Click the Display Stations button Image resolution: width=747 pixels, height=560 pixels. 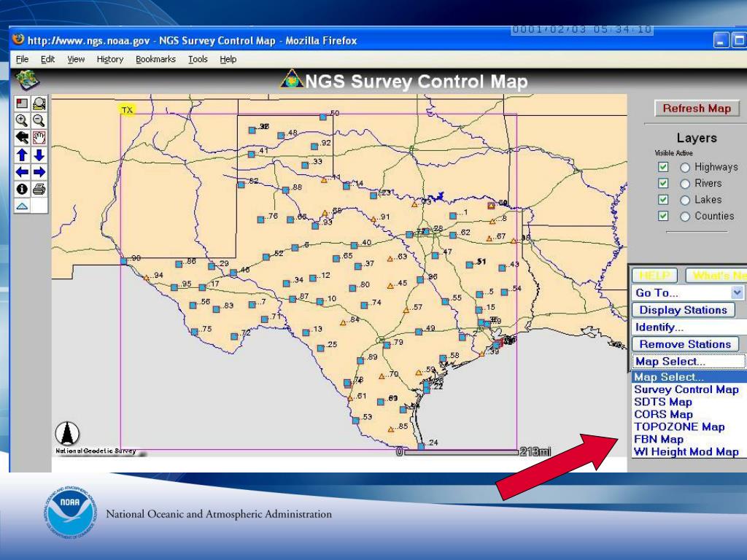[x=683, y=310]
